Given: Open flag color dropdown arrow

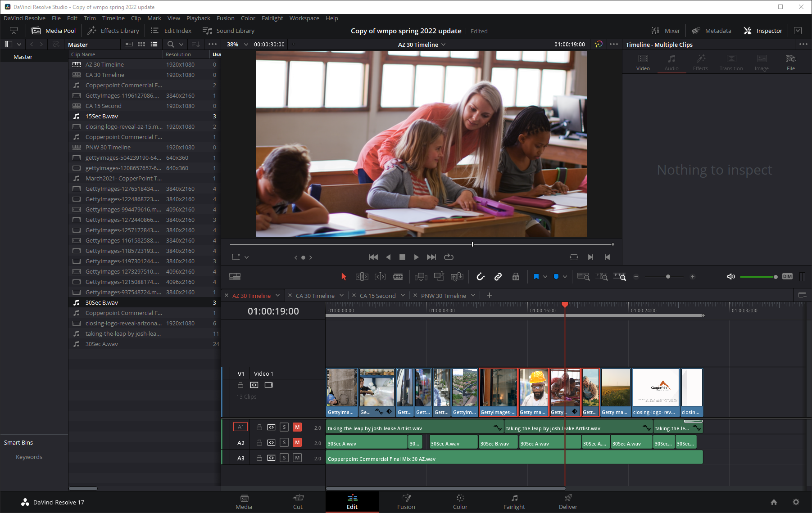Looking at the screenshot, I should coord(545,277).
